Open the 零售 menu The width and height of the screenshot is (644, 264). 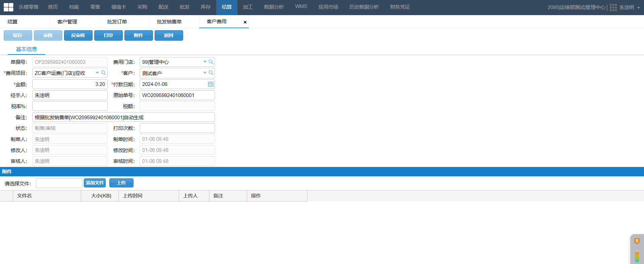[95, 7]
